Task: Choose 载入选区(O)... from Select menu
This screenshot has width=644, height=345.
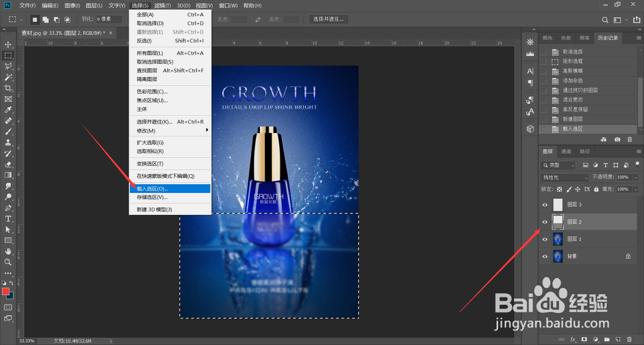Action: click(x=170, y=189)
